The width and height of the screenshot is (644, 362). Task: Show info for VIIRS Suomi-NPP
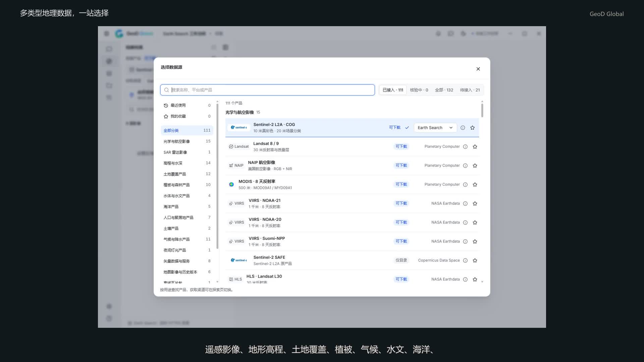pos(465,241)
